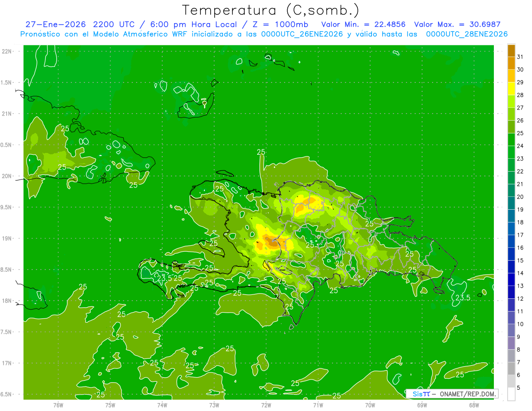Click the '19N' latitude axis label
Image resolution: width=532 pixels, height=411 pixels.
[7, 239]
